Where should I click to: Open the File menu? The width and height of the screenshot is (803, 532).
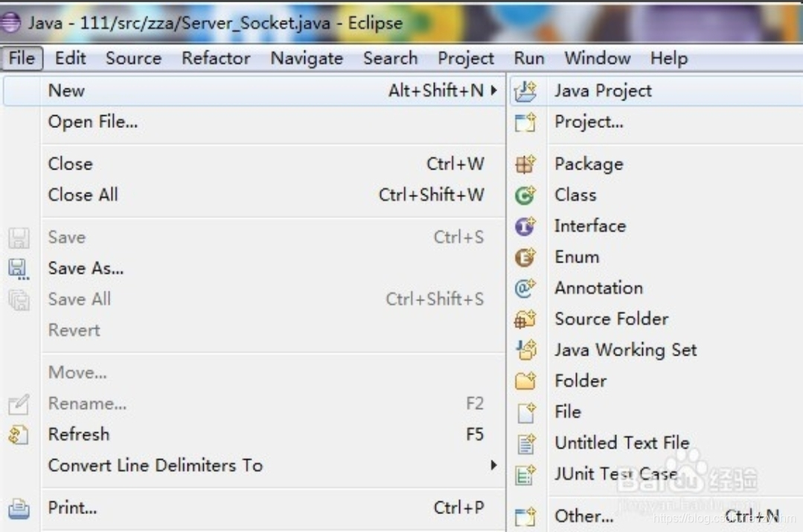(x=22, y=58)
